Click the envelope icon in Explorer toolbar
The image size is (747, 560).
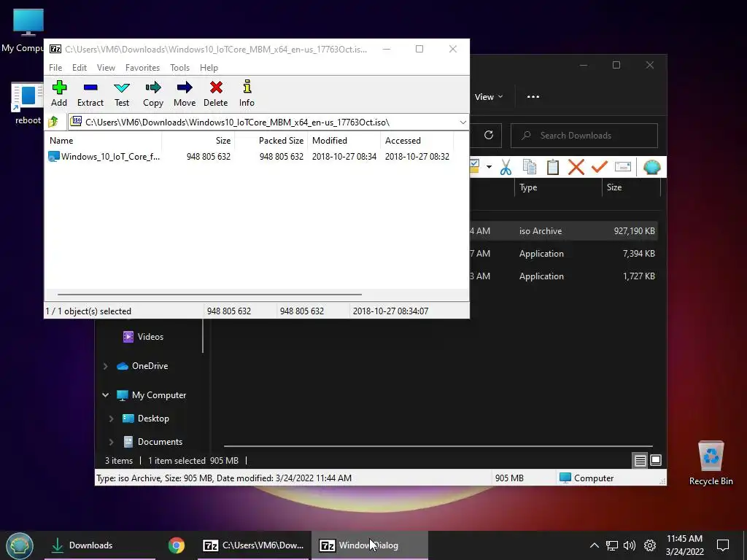click(x=623, y=167)
